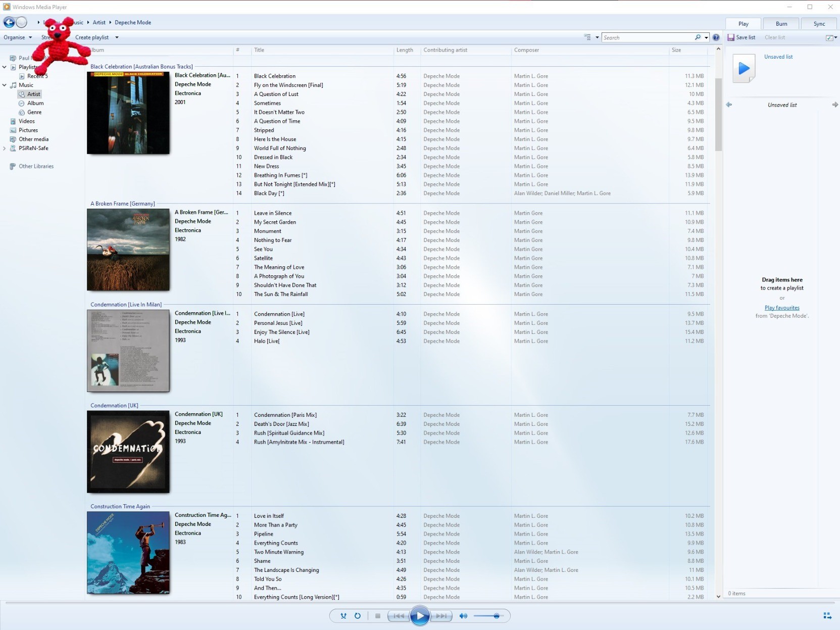This screenshot has width=840, height=630.
Task: Open the list options icon
Action: point(830,37)
